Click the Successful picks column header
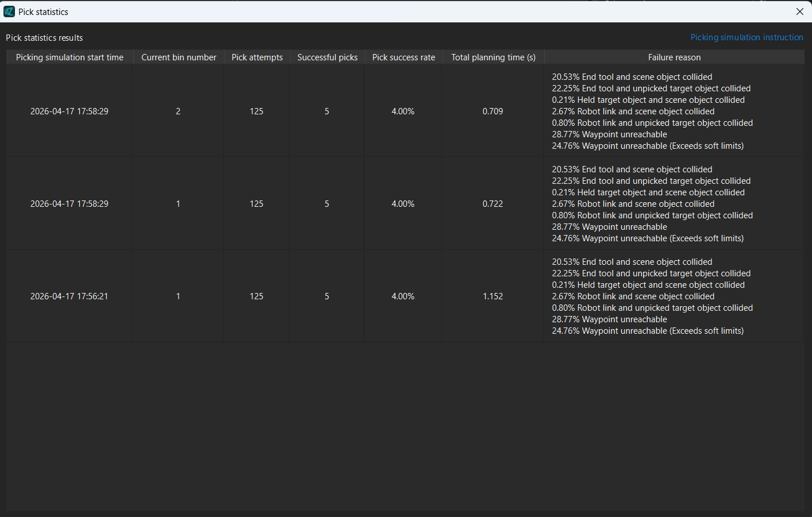Screen dimensions: 812x517 327,57
